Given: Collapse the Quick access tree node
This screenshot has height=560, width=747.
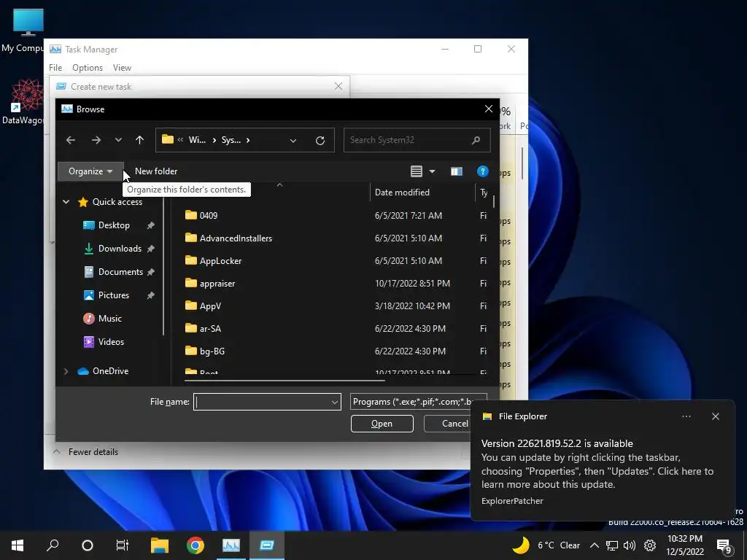Looking at the screenshot, I should [66, 202].
